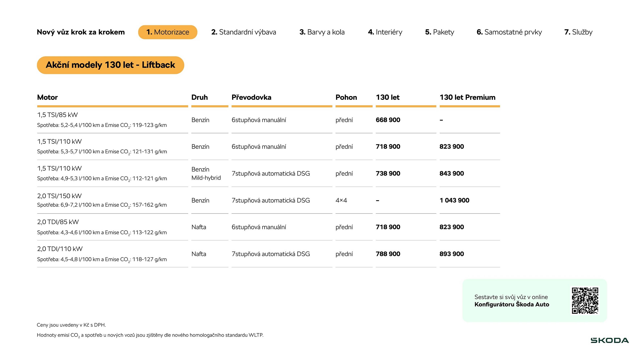The height and width of the screenshot is (362, 644).
Task: Go to 3. Barvy a kola tab
Action: pos(322,32)
